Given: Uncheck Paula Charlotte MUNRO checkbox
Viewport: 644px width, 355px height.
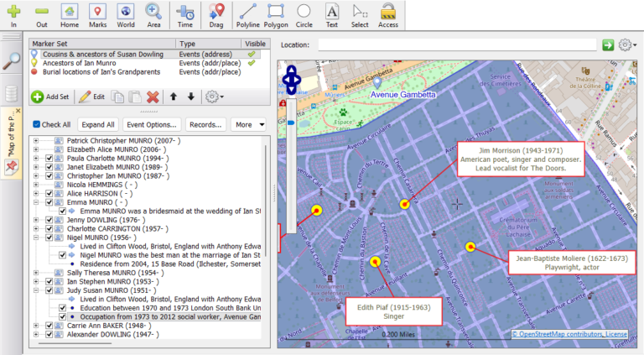Looking at the screenshot, I should tap(49, 158).
